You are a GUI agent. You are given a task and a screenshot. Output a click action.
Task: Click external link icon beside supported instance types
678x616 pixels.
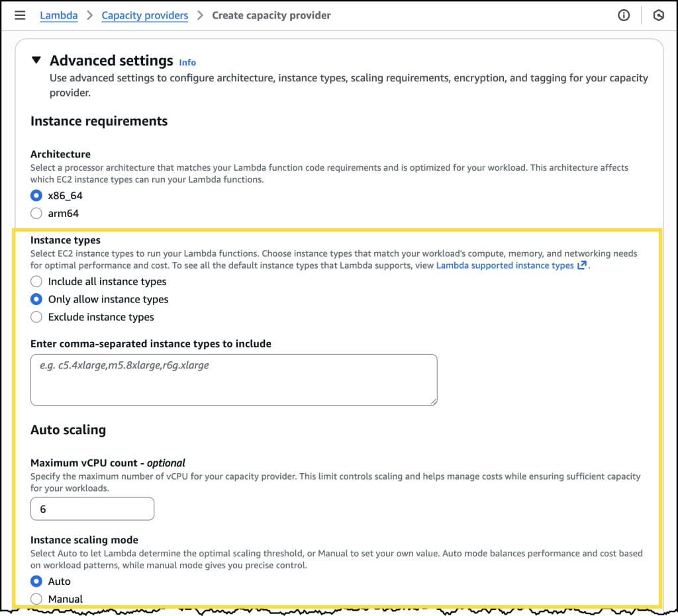[582, 265]
